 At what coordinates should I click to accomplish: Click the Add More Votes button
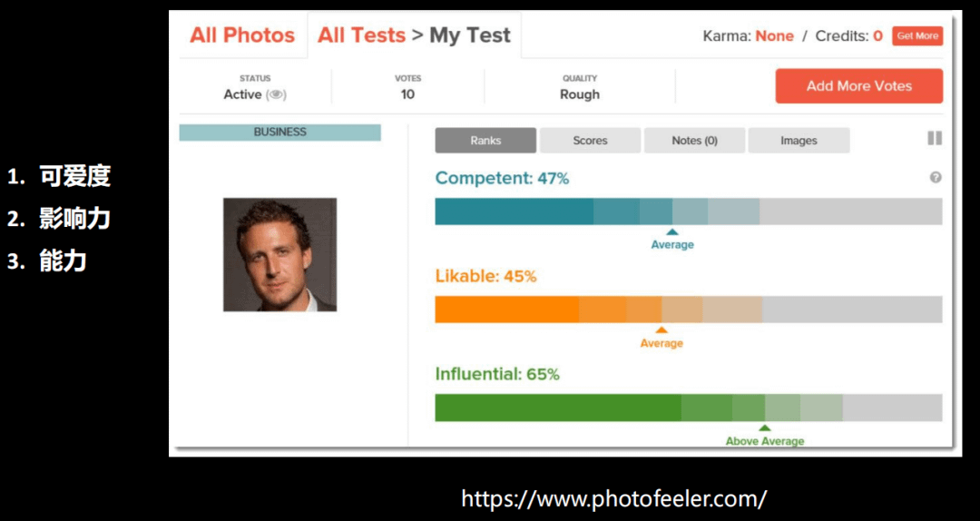(x=858, y=86)
